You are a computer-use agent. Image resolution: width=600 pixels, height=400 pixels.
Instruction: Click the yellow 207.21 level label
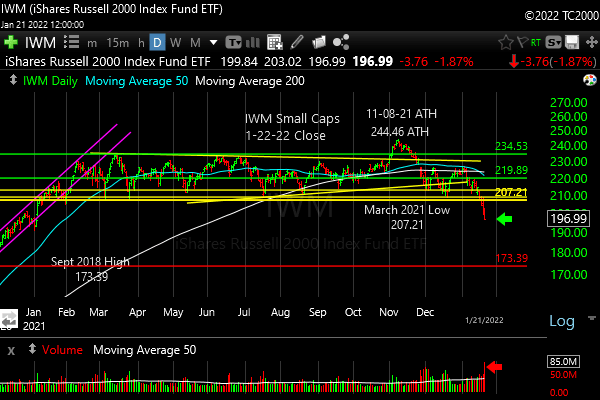(511, 192)
